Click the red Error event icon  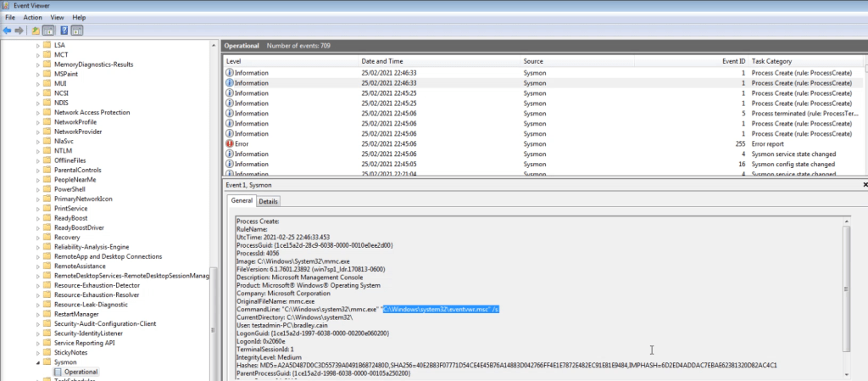tap(229, 143)
